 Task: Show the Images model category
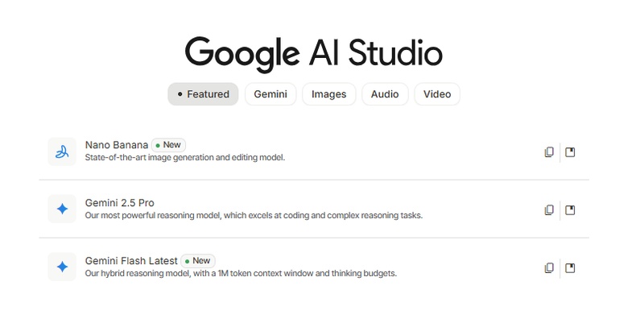coord(328,94)
